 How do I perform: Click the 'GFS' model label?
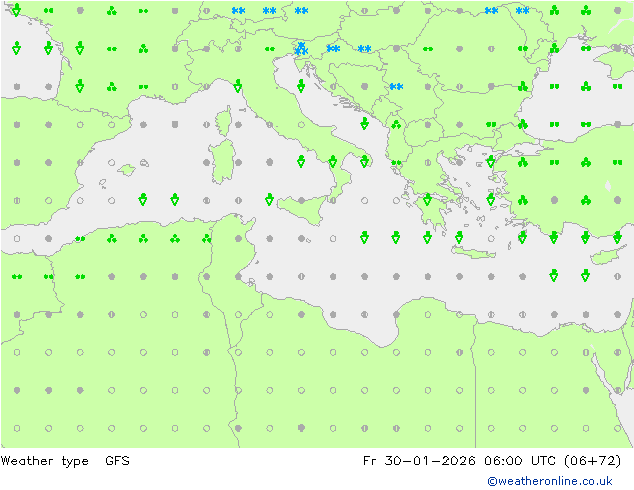coord(117,460)
